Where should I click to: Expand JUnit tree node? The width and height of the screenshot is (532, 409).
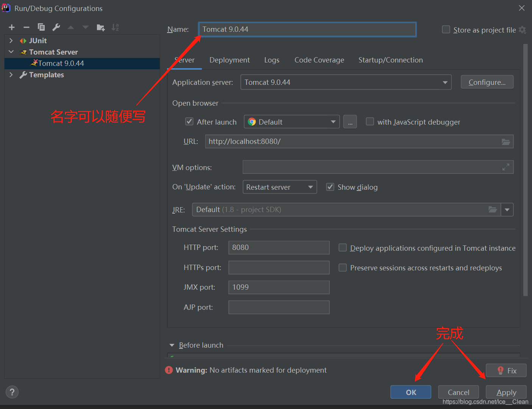tap(11, 41)
